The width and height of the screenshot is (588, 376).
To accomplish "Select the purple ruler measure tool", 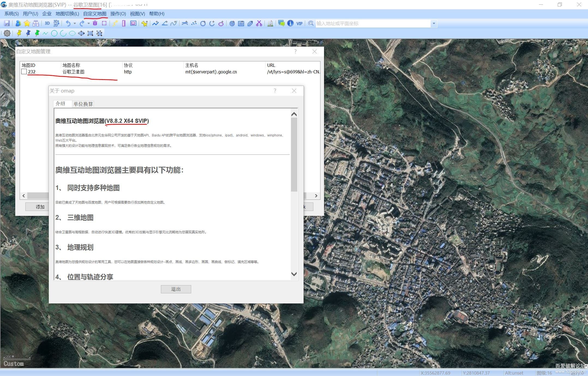I will coord(124,23).
